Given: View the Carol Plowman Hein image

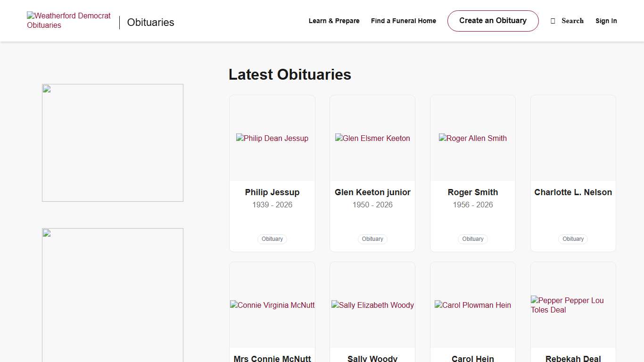Looking at the screenshot, I should click(x=472, y=305).
